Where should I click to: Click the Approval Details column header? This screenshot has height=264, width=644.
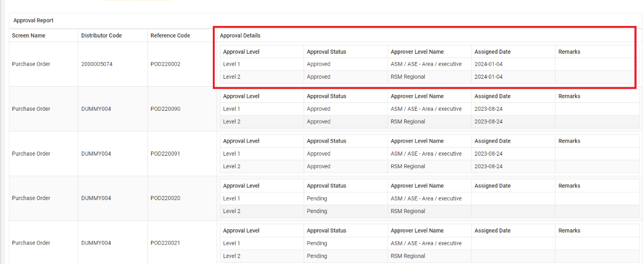click(240, 36)
